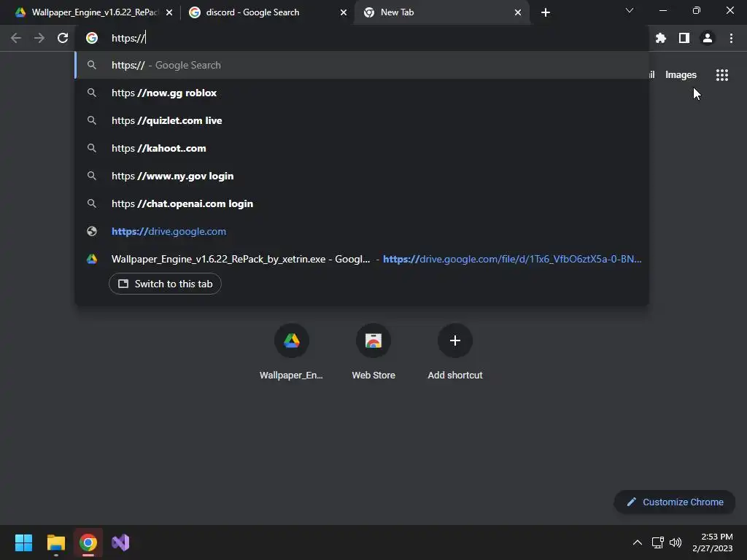The height and width of the screenshot is (560, 747).
Task: Click the Chrome taskbar icon
Action: (x=88, y=542)
